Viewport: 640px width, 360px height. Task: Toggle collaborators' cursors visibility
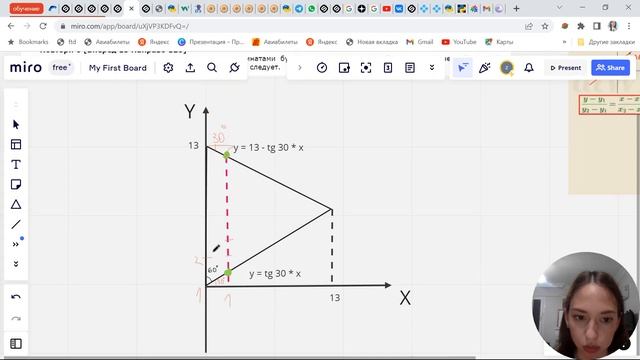click(463, 68)
